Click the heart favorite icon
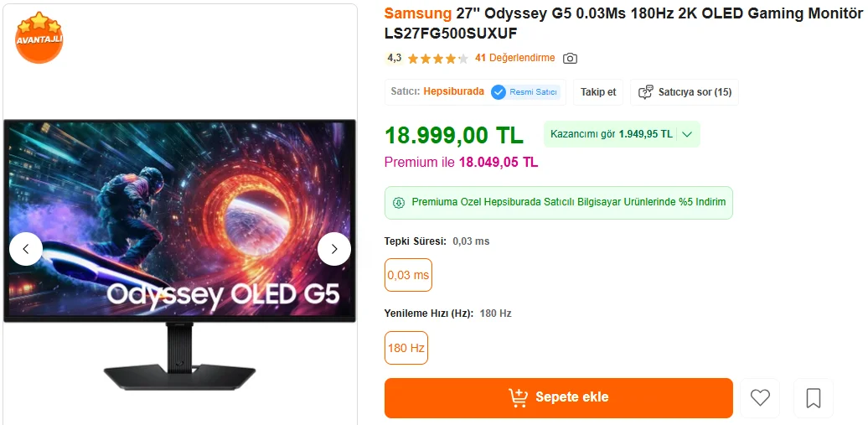Viewport: 868px width, 425px height. click(x=760, y=398)
